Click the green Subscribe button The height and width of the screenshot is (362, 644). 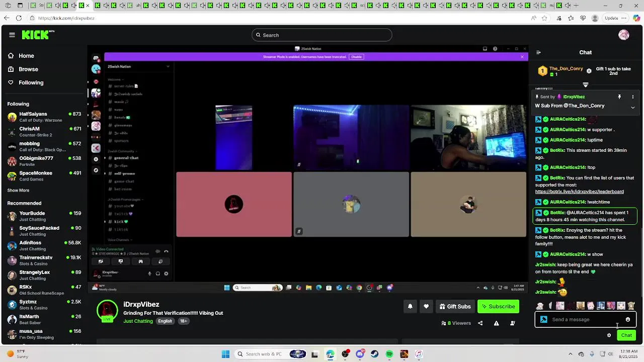(498, 306)
